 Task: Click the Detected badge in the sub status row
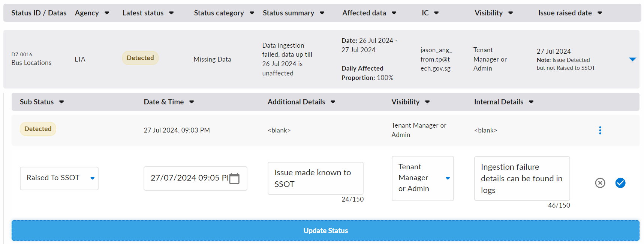pyautogui.click(x=38, y=129)
